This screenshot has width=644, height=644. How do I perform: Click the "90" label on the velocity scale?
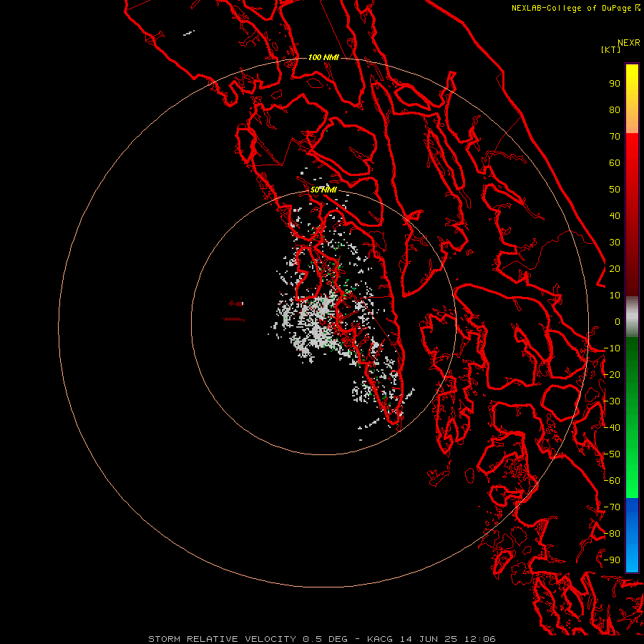[615, 84]
